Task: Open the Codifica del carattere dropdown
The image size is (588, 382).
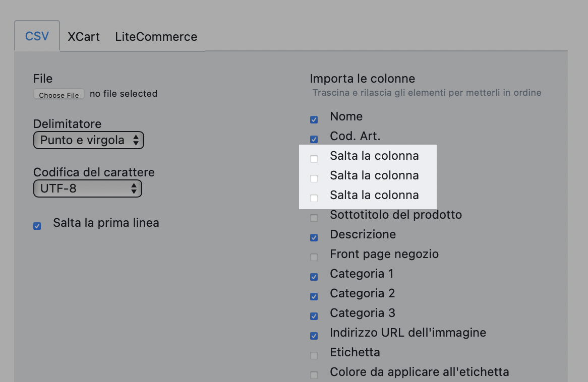Action: tap(87, 188)
